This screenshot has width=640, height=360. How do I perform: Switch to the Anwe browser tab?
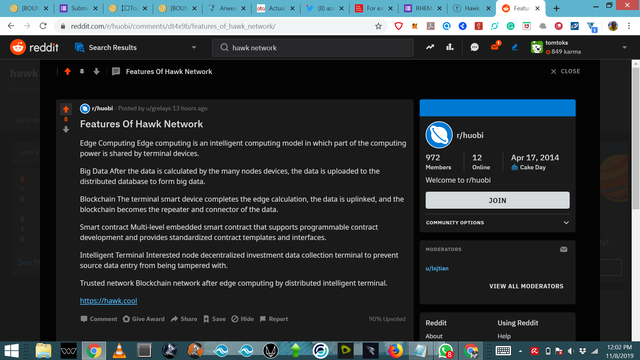tap(227, 8)
